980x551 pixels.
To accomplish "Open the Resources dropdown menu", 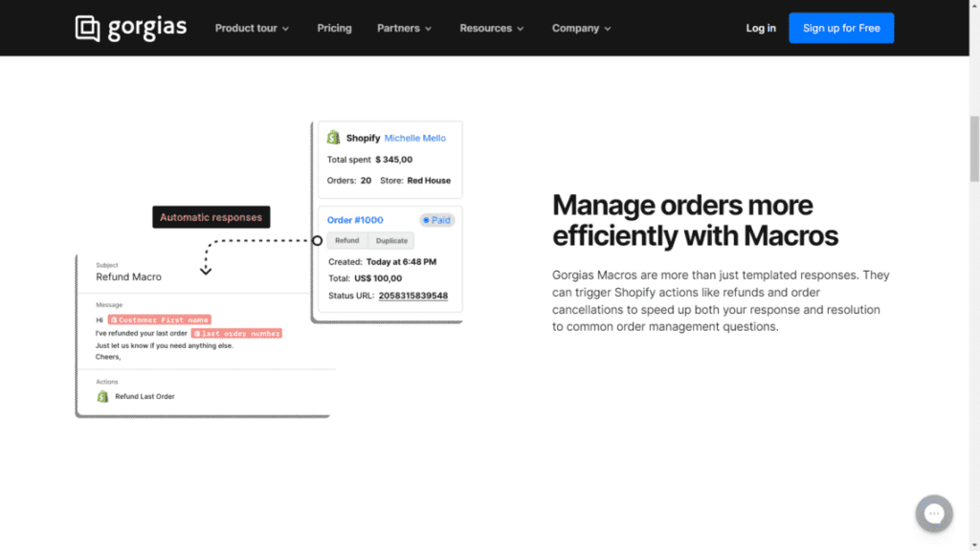I will [491, 28].
